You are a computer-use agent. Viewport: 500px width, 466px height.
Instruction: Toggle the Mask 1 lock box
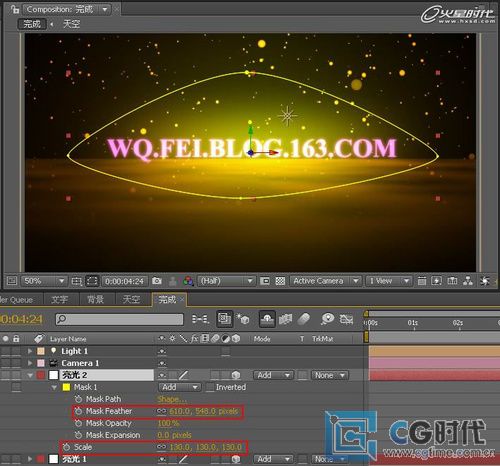pyautogui.click(x=16, y=387)
